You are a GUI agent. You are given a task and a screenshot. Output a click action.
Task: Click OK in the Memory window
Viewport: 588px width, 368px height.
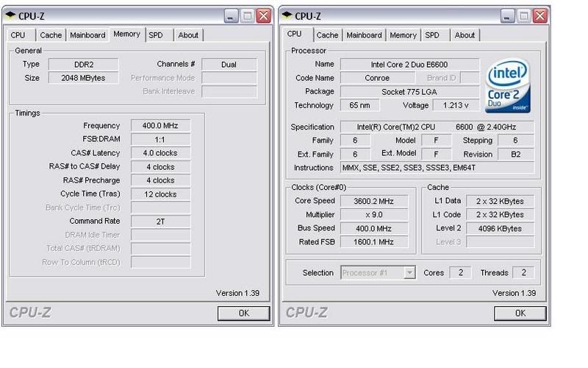pos(244,314)
